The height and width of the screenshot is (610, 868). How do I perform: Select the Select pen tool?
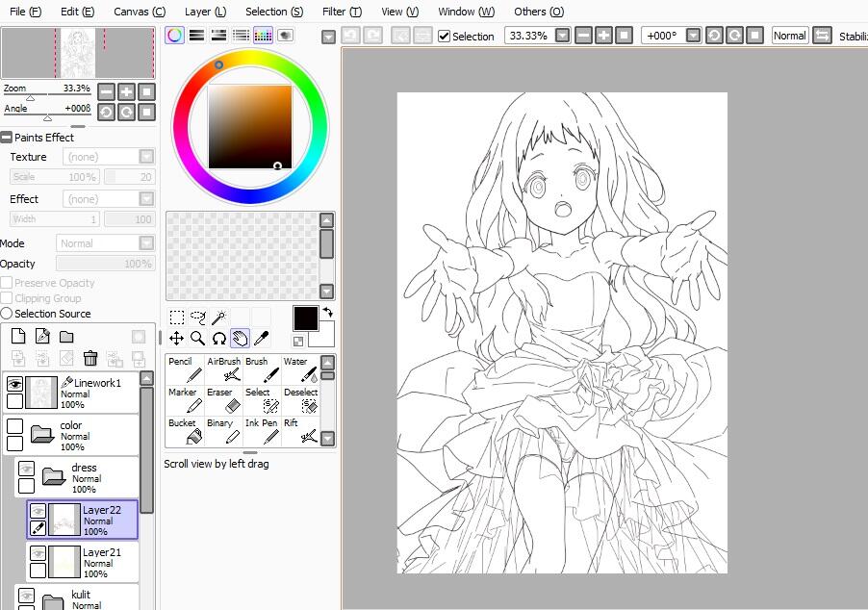[x=262, y=400]
